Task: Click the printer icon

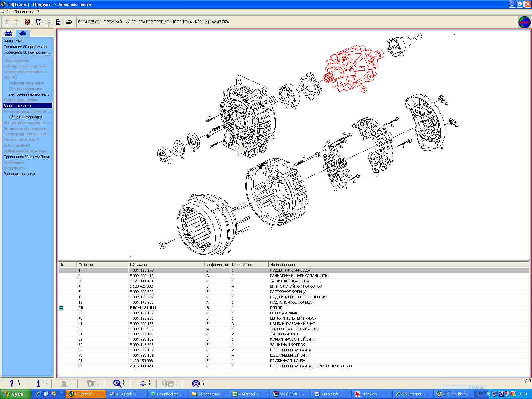Action: (69, 22)
